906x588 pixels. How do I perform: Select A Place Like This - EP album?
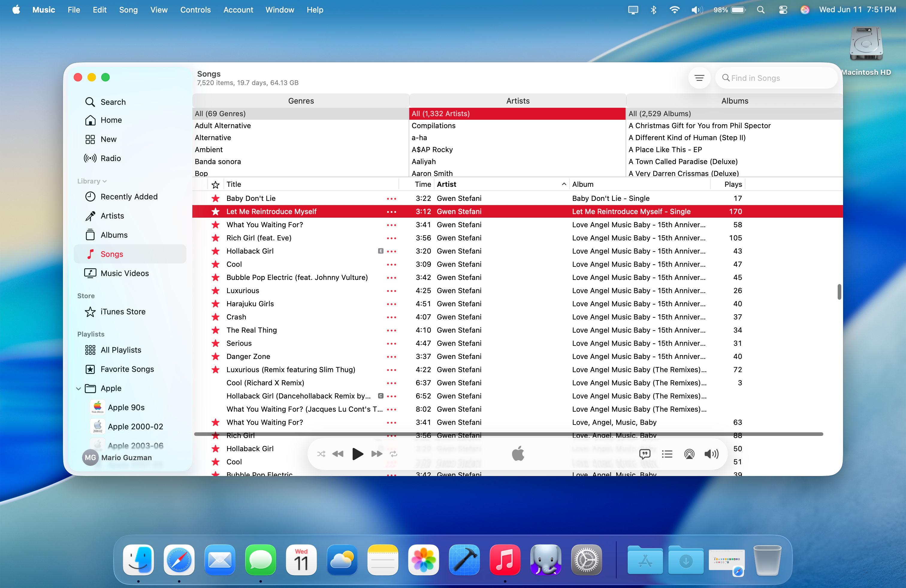(x=734, y=149)
